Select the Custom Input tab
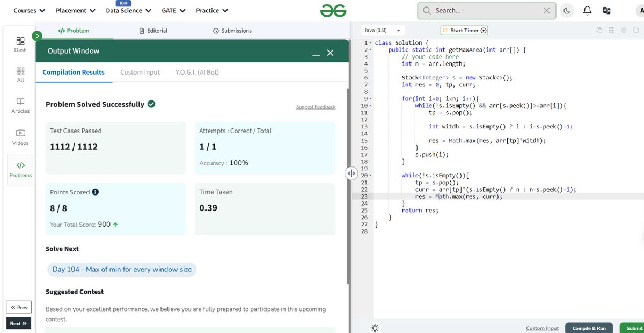The height and width of the screenshot is (333, 644). pos(140,72)
